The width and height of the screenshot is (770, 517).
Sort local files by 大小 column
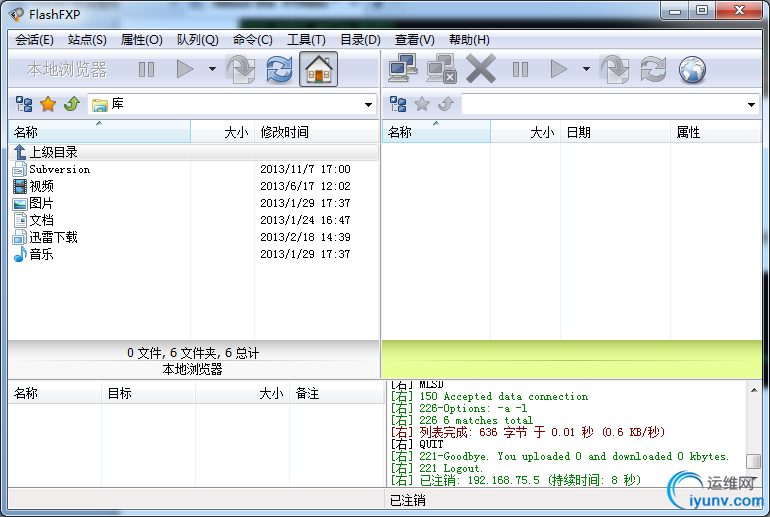tap(222, 132)
